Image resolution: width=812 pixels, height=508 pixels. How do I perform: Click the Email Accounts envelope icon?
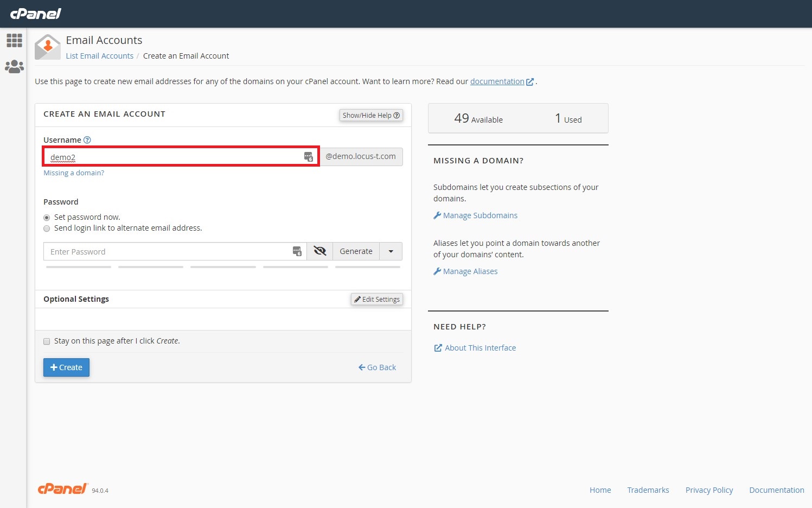coord(48,47)
